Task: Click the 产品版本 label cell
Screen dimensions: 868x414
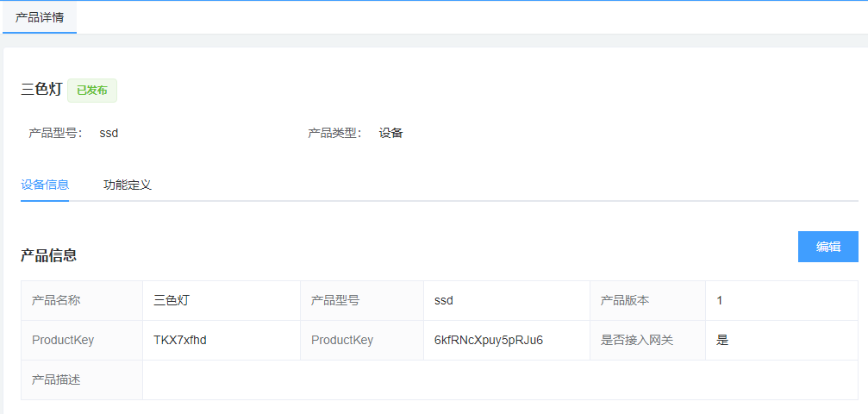Action: coord(625,300)
